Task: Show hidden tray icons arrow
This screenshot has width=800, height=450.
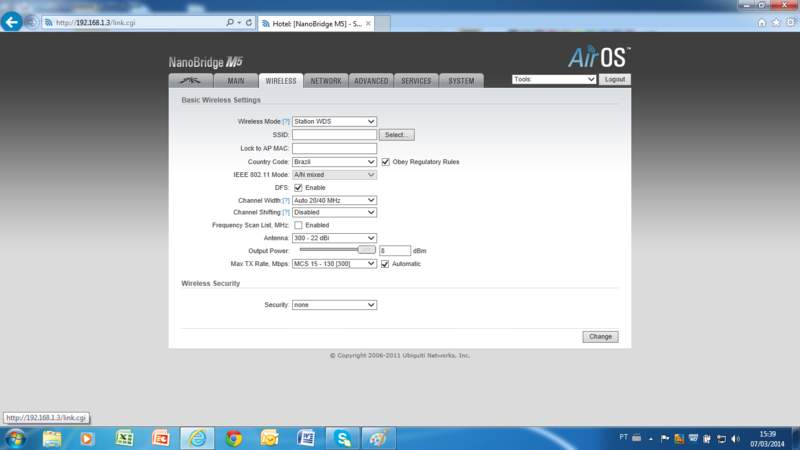Action: pyautogui.click(x=651, y=438)
